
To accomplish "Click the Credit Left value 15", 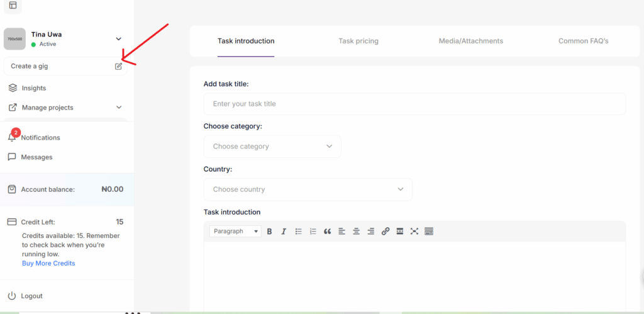I will (119, 222).
